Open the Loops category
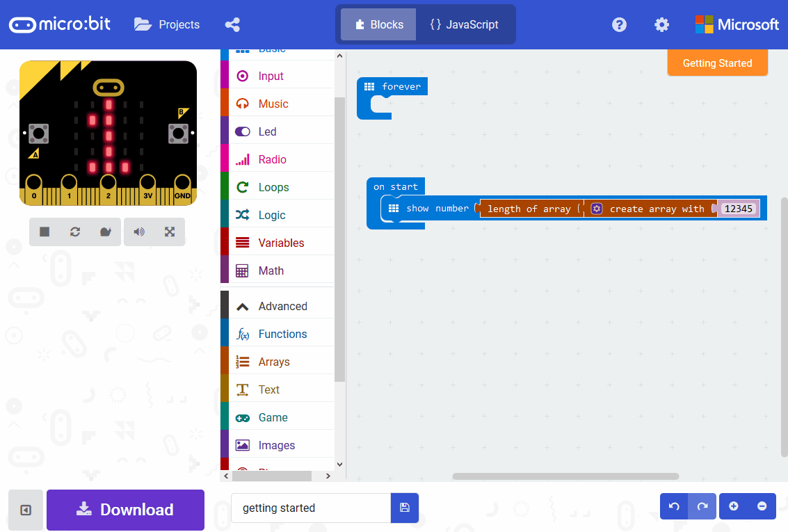The width and height of the screenshot is (788, 532). 278,187
